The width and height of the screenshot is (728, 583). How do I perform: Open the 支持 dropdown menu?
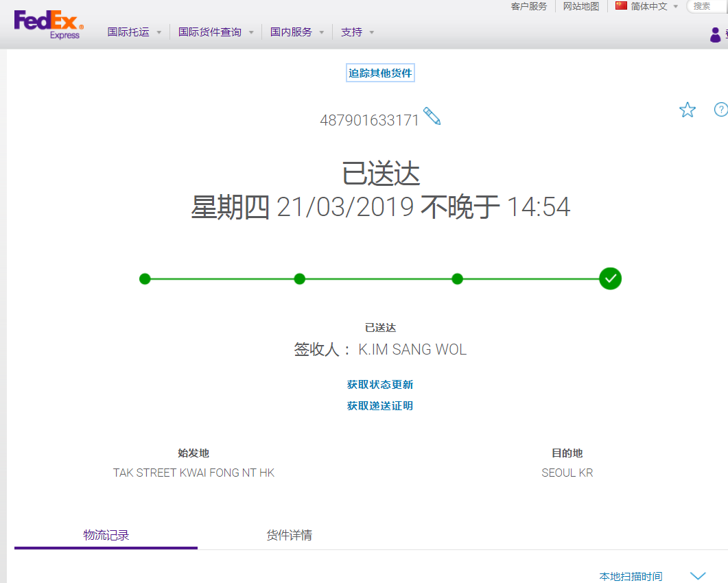pos(357,32)
